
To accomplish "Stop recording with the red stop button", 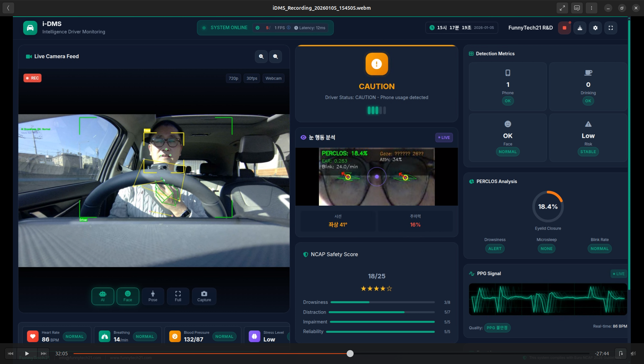I will point(564,28).
